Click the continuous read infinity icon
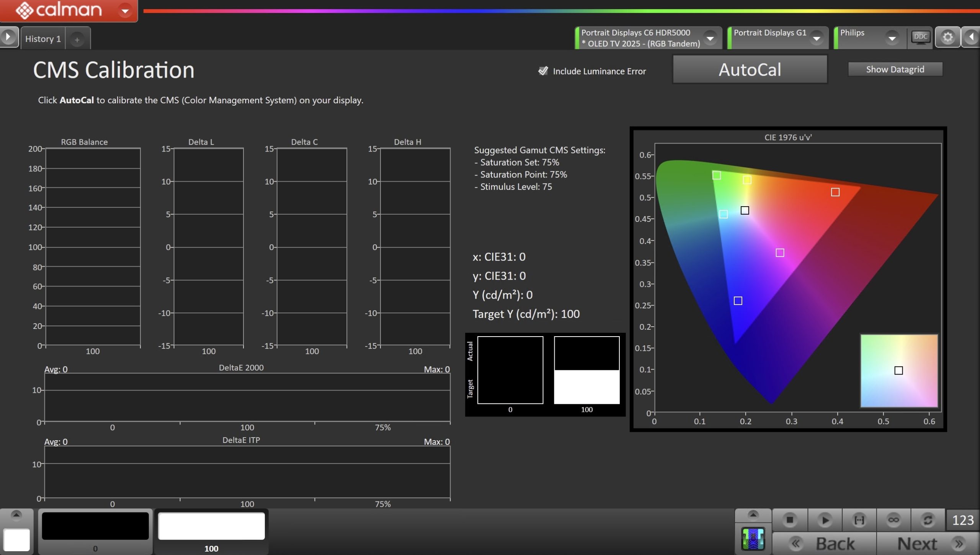 (x=893, y=520)
